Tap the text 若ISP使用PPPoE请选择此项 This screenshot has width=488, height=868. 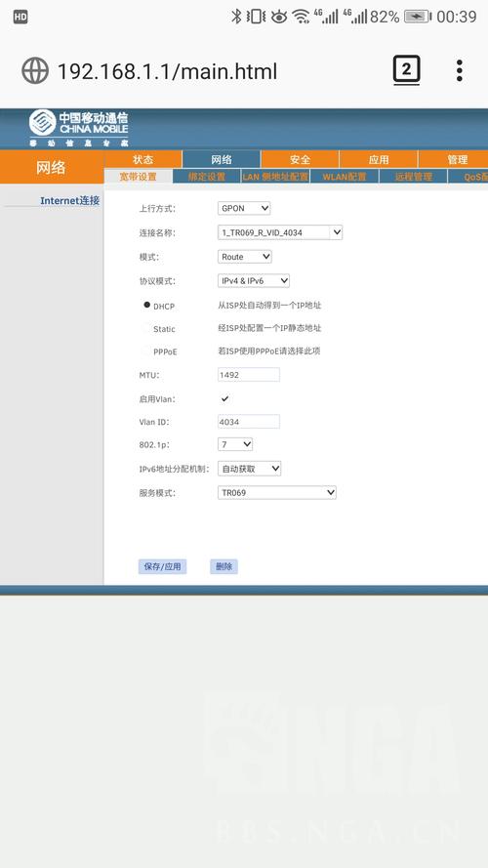(x=269, y=351)
